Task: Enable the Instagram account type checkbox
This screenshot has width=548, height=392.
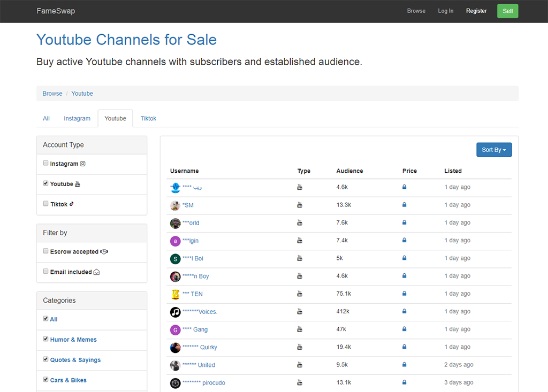Action: (x=45, y=163)
